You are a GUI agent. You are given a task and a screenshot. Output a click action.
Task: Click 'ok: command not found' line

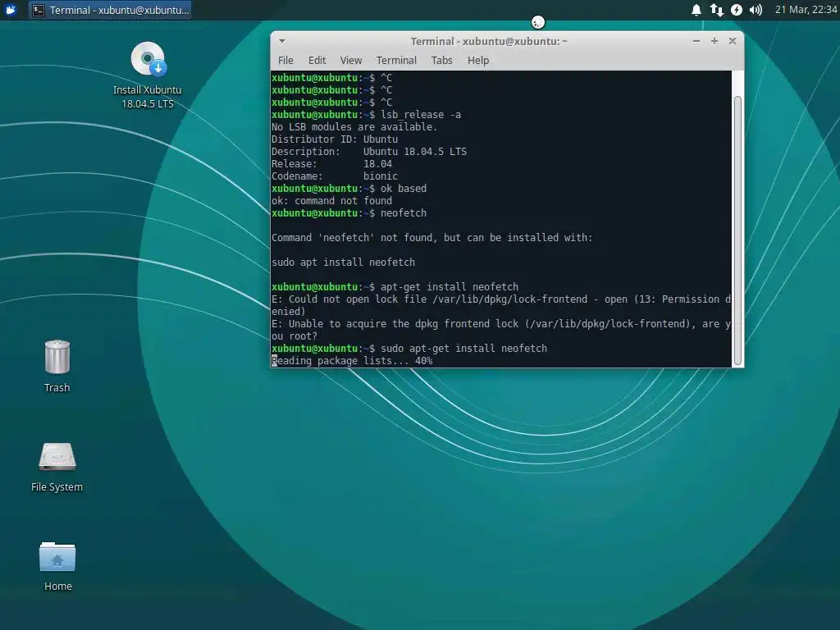[x=331, y=201]
